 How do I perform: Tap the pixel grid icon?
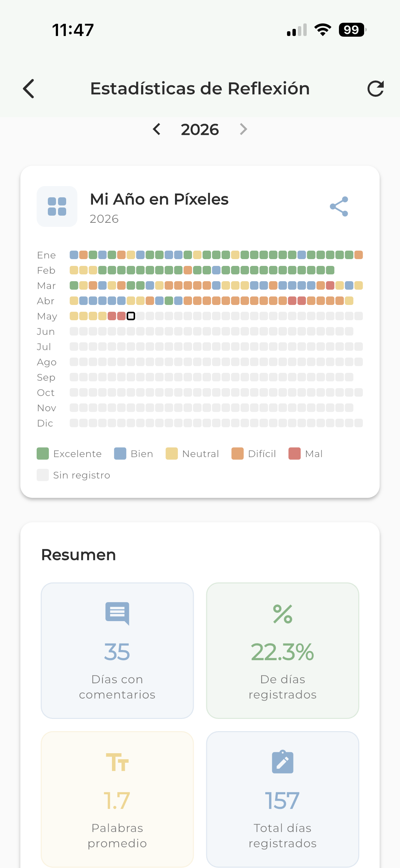click(x=57, y=206)
